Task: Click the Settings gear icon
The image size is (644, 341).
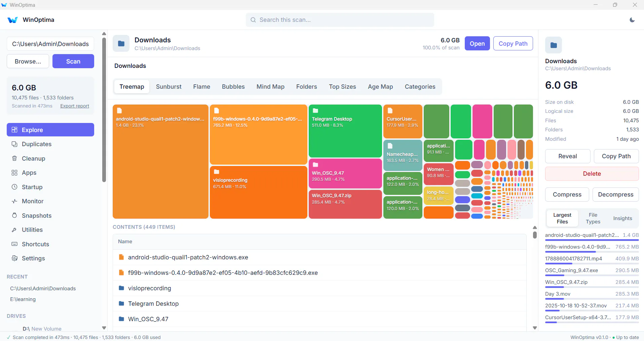Action: click(14, 258)
